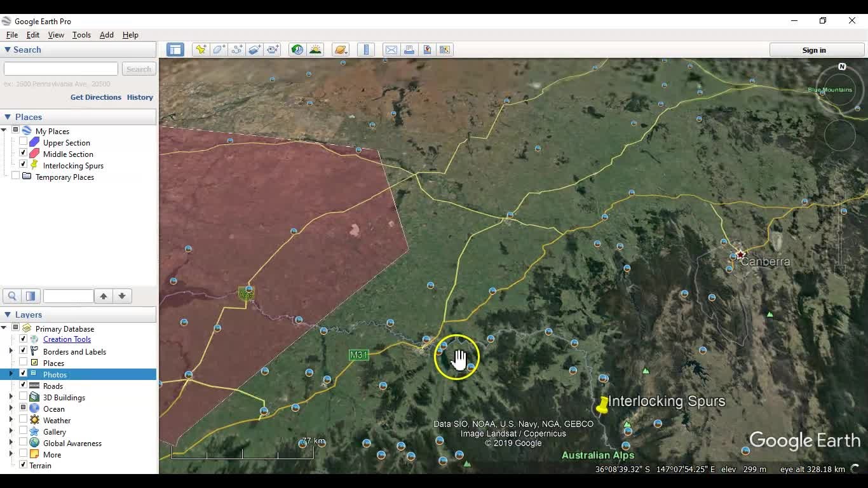The image size is (868, 488).
Task: Start recording a tour
Action: pyautogui.click(x=273, y=49)
